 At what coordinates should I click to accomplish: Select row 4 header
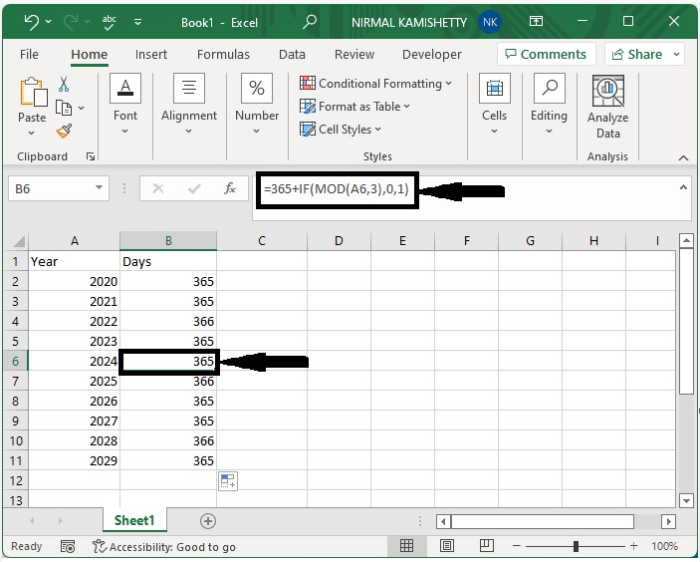click(16, 321)
